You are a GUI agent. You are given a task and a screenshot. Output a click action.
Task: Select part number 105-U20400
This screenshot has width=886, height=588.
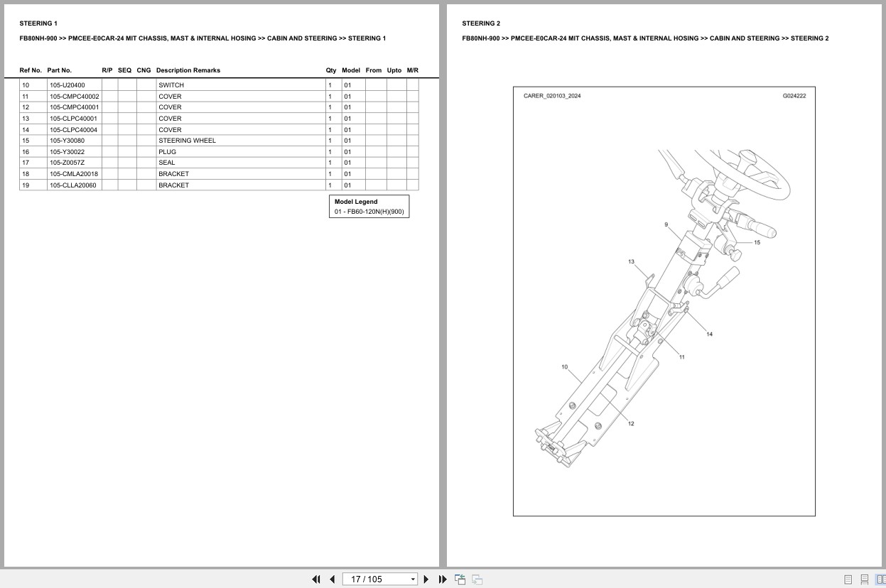[67, 85]
